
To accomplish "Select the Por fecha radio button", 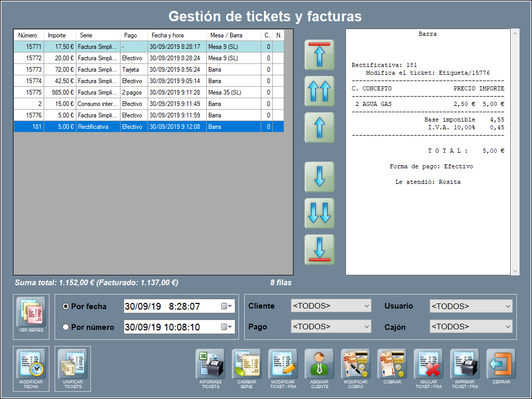I will pos(66,307).
